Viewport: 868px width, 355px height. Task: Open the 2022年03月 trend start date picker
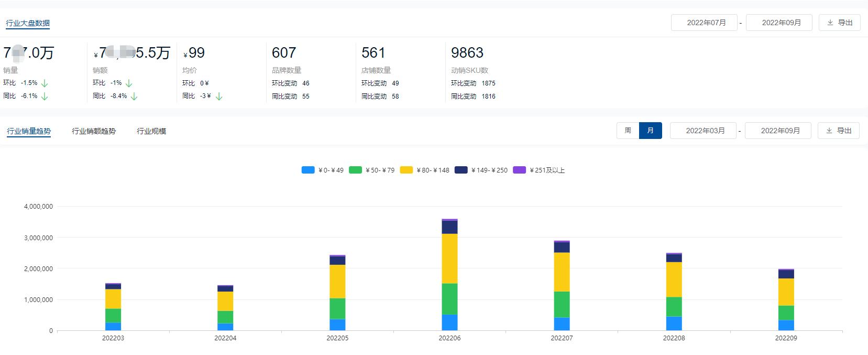pos(703,131)
